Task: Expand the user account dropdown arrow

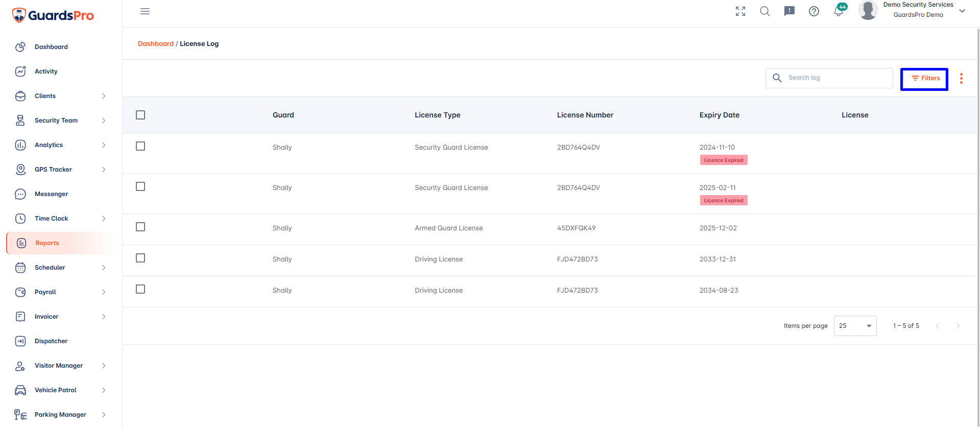Action: pos(962,11)
